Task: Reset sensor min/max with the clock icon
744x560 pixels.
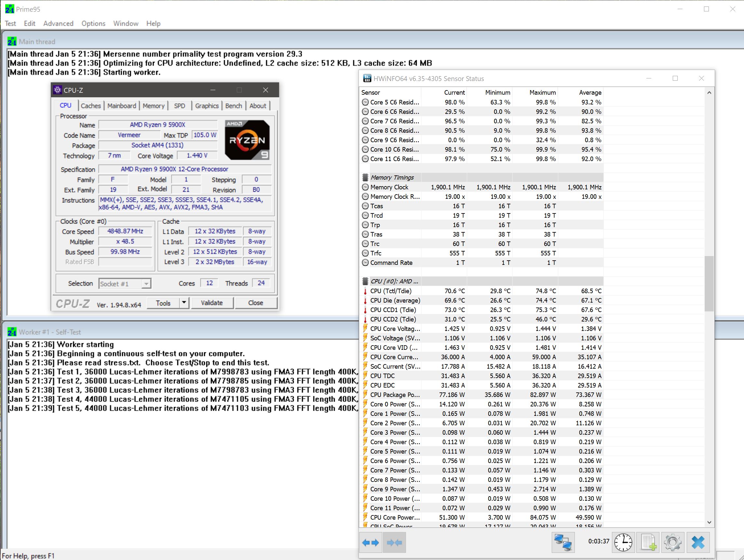Action: [x=623, y=542]
